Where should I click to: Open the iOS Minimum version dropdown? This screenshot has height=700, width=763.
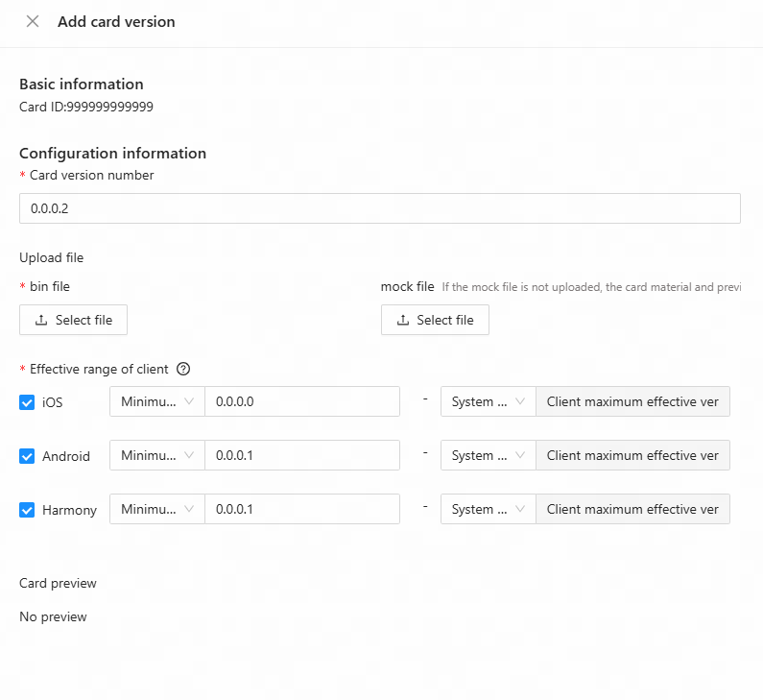157,401
